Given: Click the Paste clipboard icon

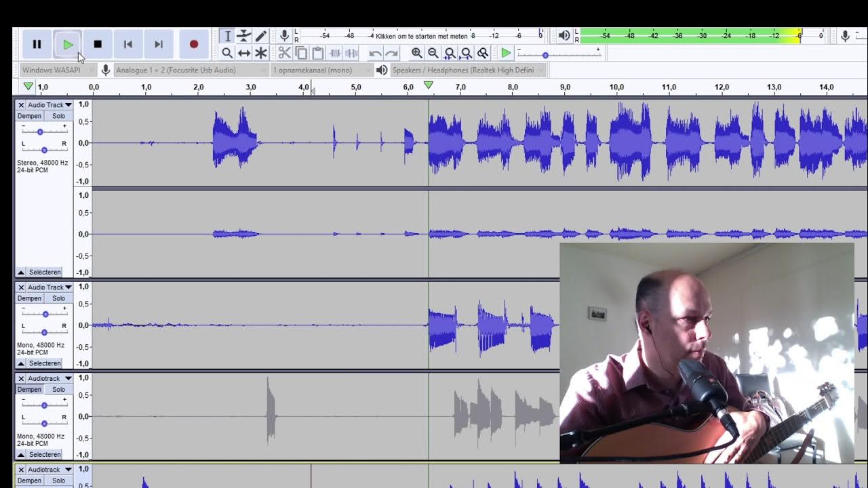Looking at the screenshot, I should coord(317,53).
